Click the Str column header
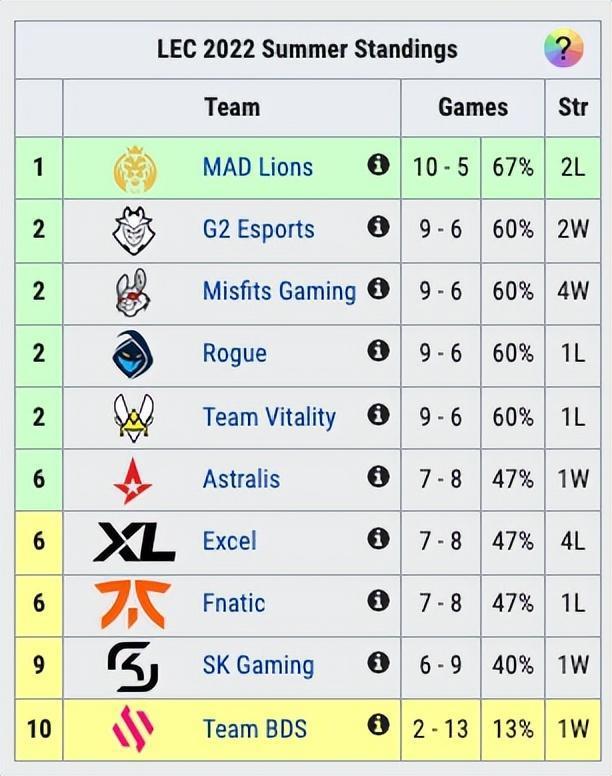Image resolution: width=612 pixels, height=776 pixels. 573,107
